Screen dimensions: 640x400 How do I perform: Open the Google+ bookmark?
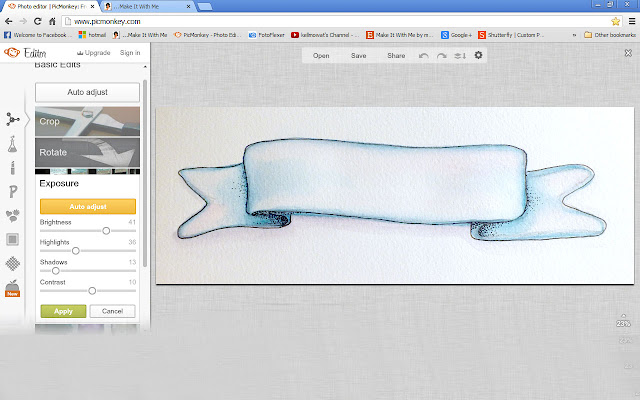coord(456,35)
